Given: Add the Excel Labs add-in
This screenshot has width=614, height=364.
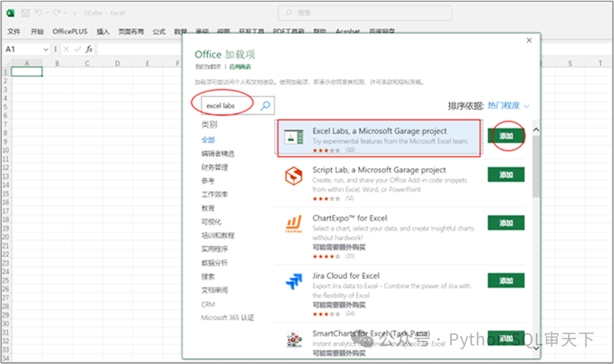Looking at the screenshot, I should click(x=506, y=136).
